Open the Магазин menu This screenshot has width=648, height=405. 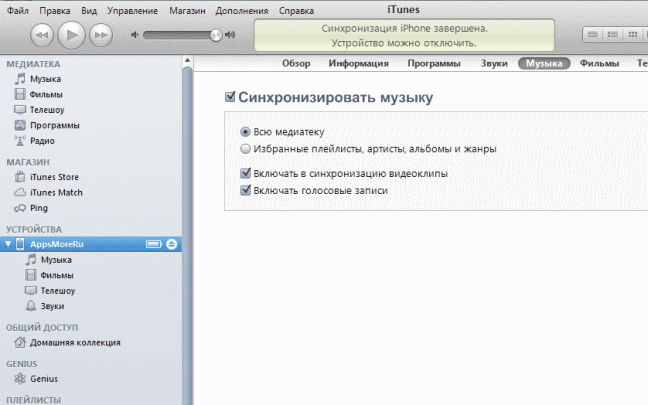click(x=187, y=10)
